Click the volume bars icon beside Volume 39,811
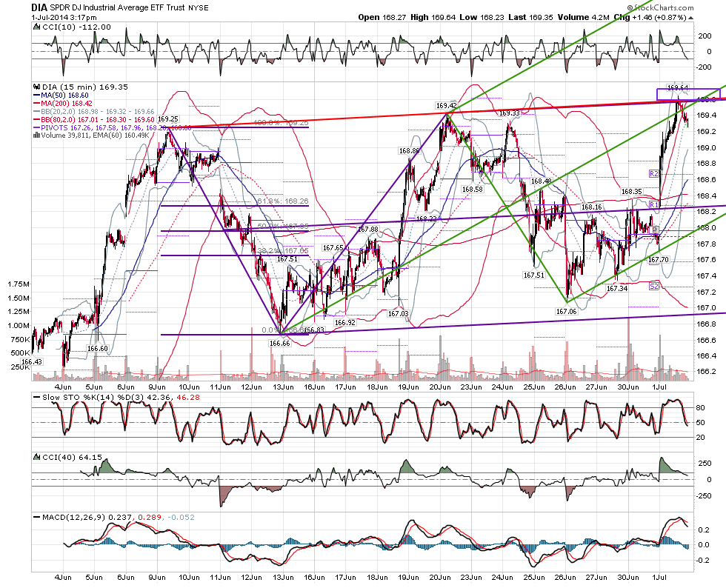 (x=37, y=136)
